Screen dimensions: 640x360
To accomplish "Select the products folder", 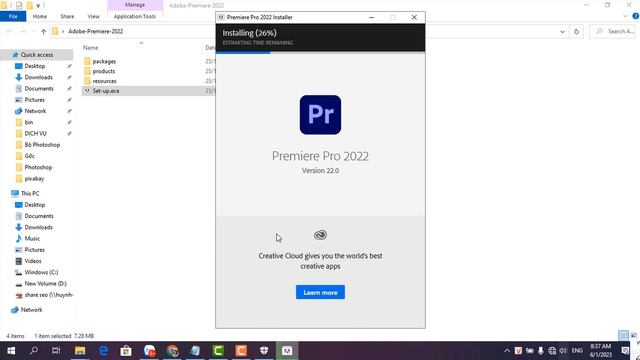I will (104, 71).
